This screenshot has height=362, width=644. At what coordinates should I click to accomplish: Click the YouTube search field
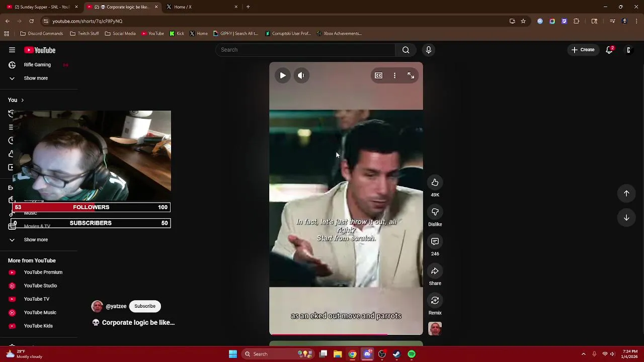click(x=305, y=50)
